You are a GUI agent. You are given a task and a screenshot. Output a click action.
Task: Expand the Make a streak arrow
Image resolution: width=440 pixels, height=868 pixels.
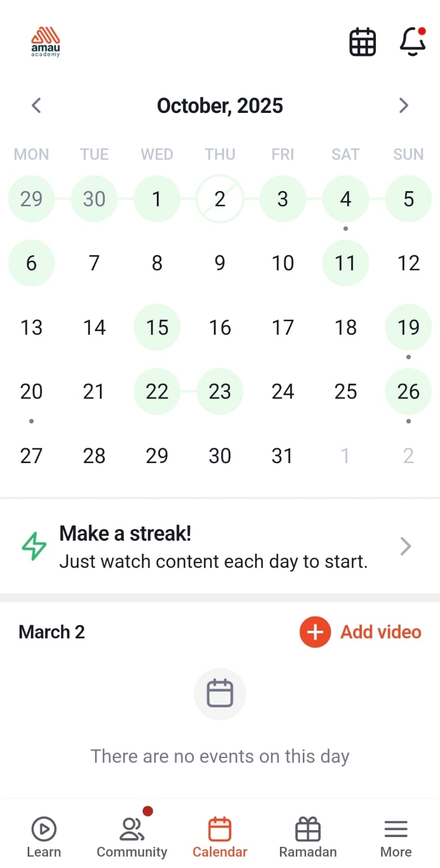click(x=405, y=546)
